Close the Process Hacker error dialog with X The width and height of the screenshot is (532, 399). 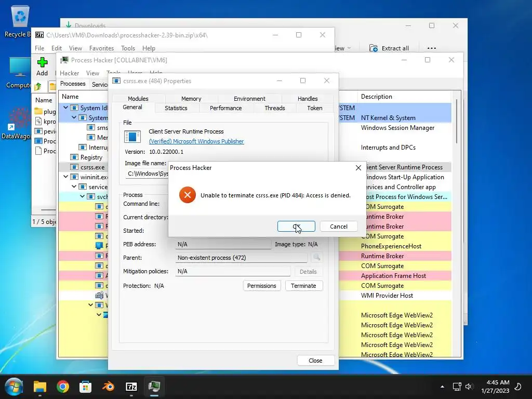(358, 168)
